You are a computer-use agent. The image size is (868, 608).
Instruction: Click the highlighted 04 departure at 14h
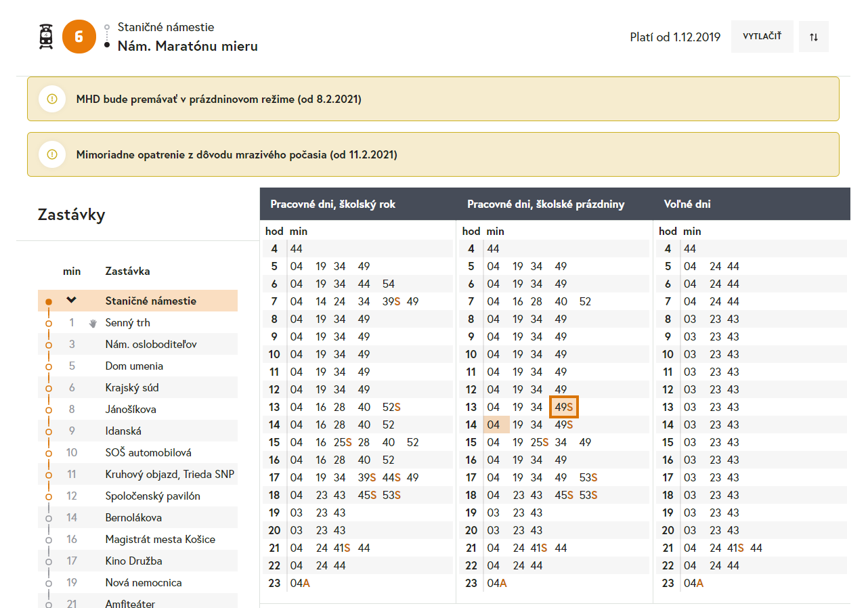pos(494,425)
